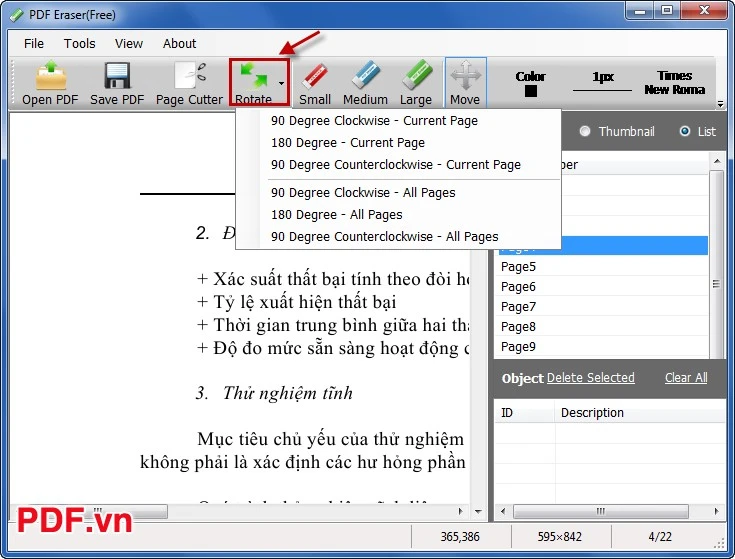Click the Description column header
The image size is (735, 559).
click(x=640, y=413)
